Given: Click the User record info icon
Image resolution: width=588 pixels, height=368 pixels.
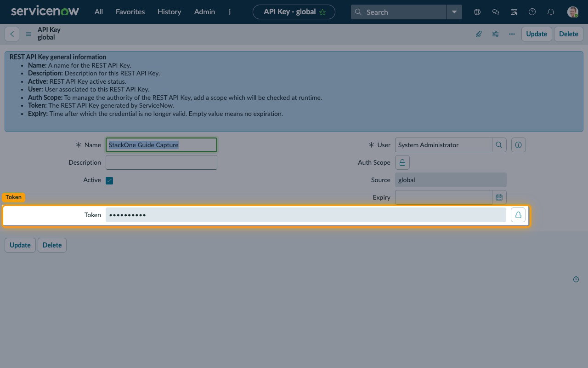Looking at the screenshot, I should 519,145.
